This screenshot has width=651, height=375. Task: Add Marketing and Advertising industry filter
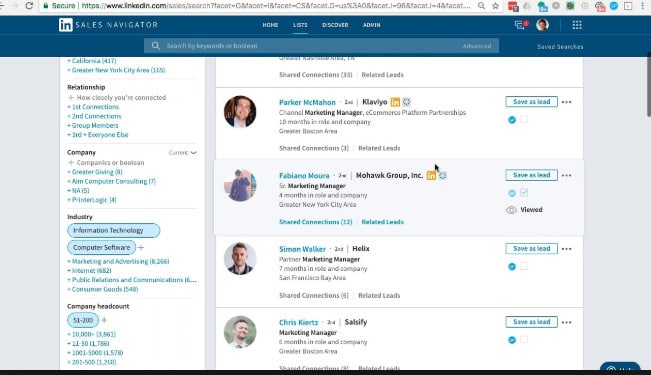(x=118, y=262)
